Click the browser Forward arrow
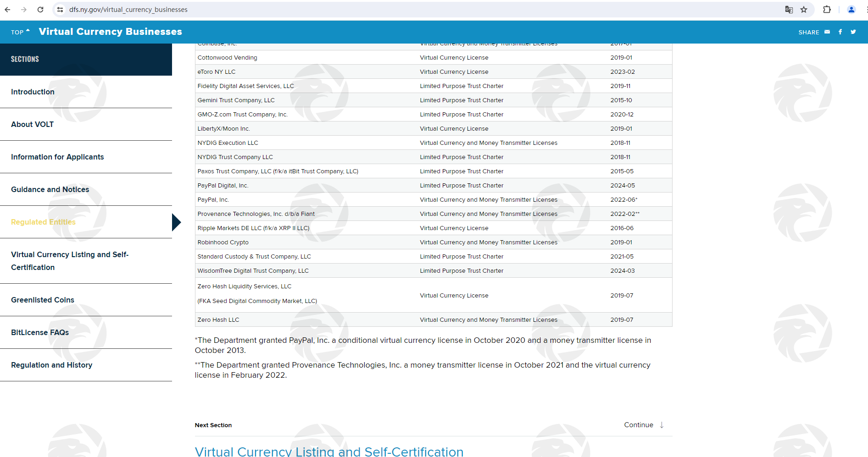Image resolution: width=868 pixels, height=457 pixels. click(x=24, y=10)
